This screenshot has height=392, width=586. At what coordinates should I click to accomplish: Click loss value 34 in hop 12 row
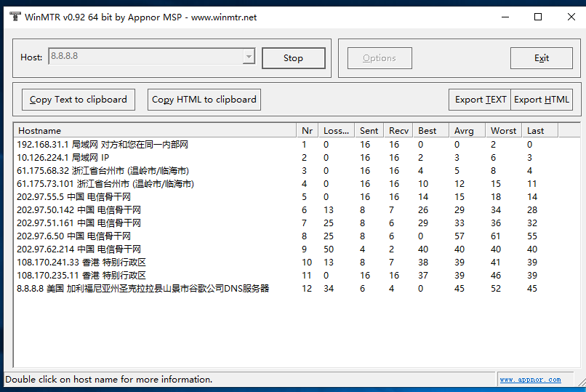(x=329, y=289)
